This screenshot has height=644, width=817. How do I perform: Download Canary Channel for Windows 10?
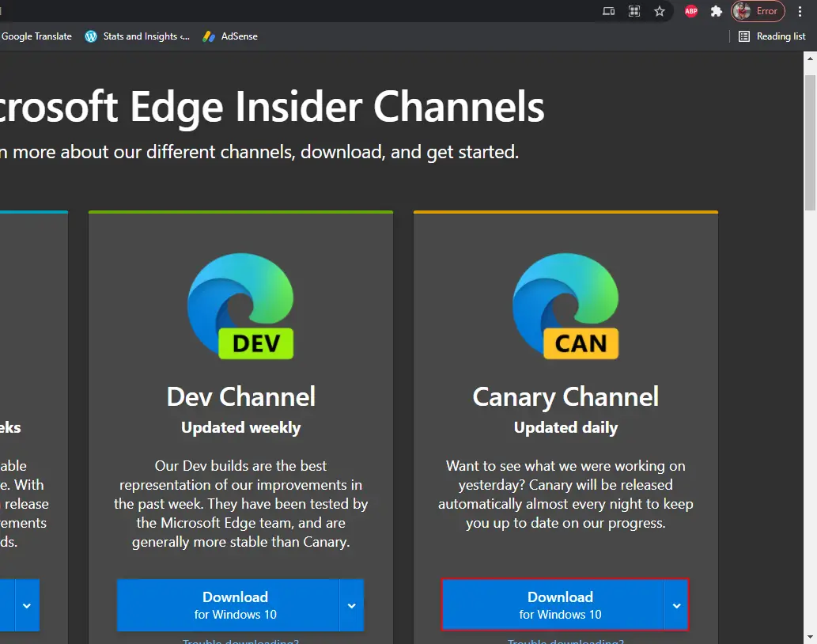[x=553, y=605]
